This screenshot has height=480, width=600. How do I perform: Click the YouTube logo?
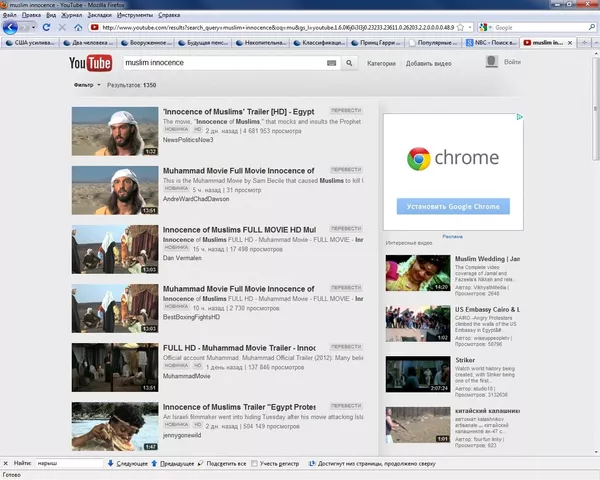point(91,63)
